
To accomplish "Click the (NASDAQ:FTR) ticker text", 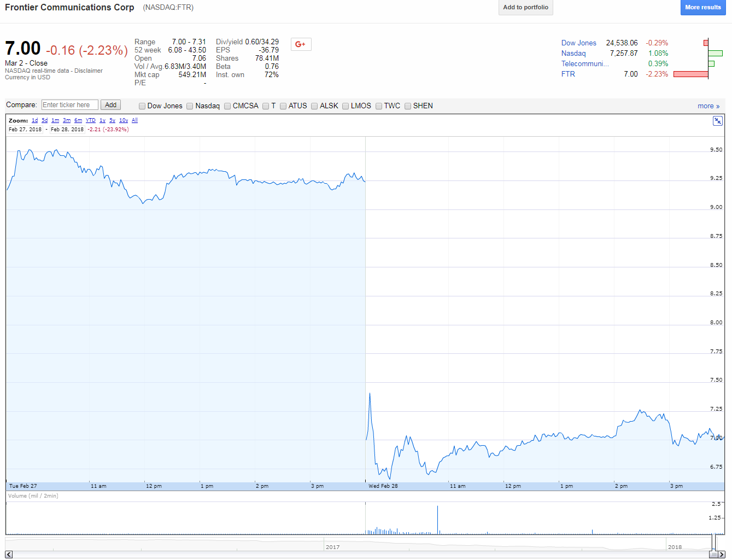I will pos(168,7).
